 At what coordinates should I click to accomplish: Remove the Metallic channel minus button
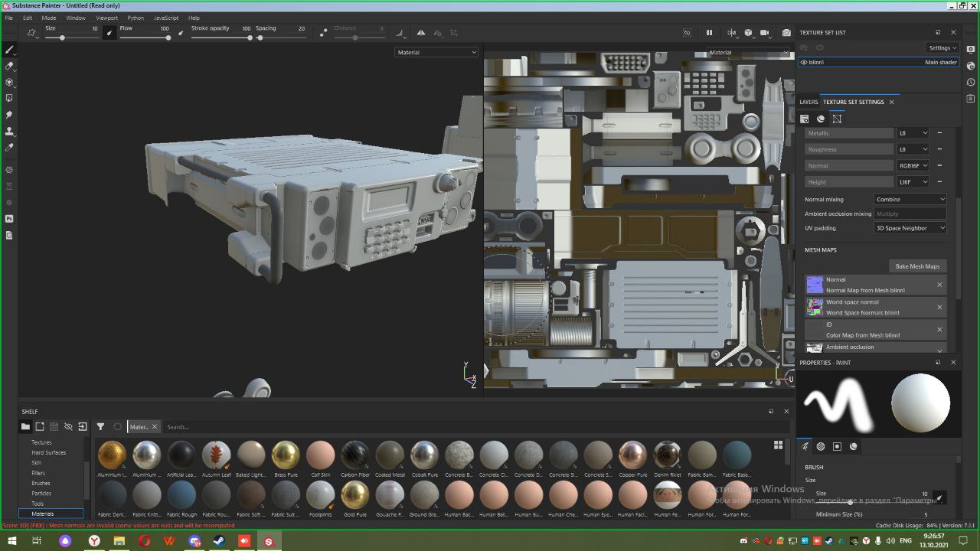coord(939,133)
